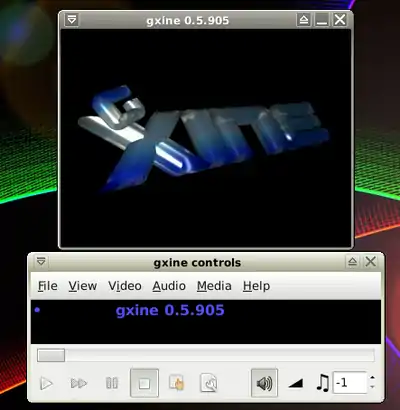Click the seek bar track
400x410 pixels.
point(206,355)
